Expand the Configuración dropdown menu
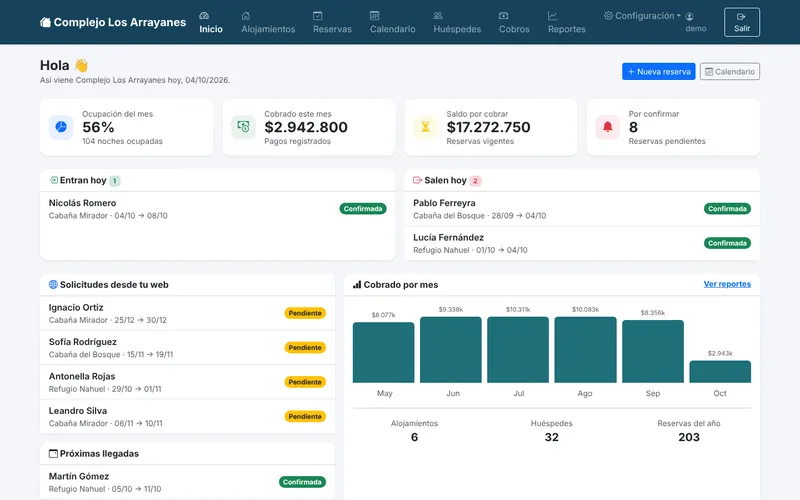Viewport: 800px width, 500px height. click(642, 16)
